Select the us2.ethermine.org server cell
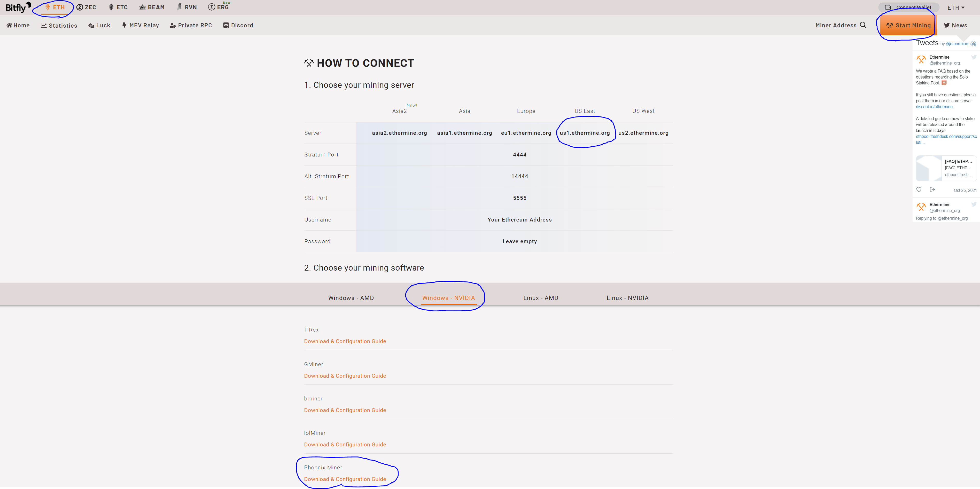Viewport: 980px width, 489px height. click(643, 133)
